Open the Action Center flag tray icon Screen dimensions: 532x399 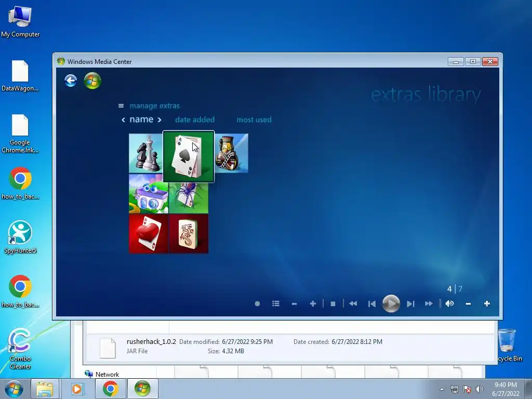point(467,389)
